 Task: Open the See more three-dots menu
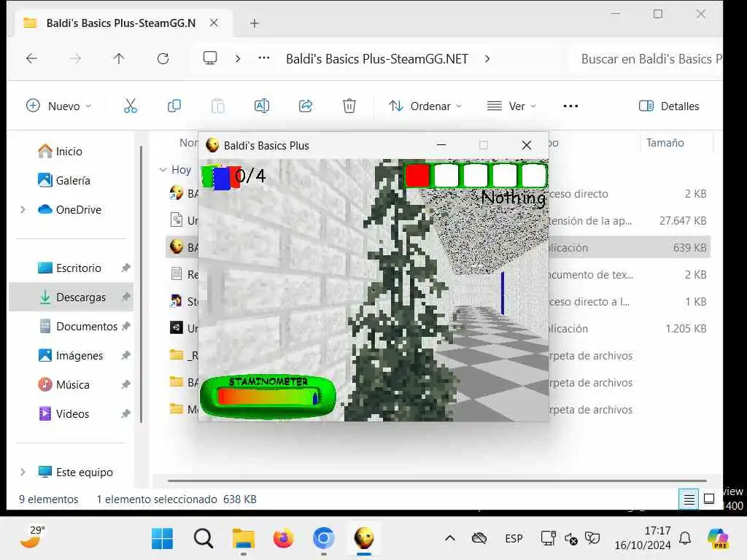coord(570,106)
